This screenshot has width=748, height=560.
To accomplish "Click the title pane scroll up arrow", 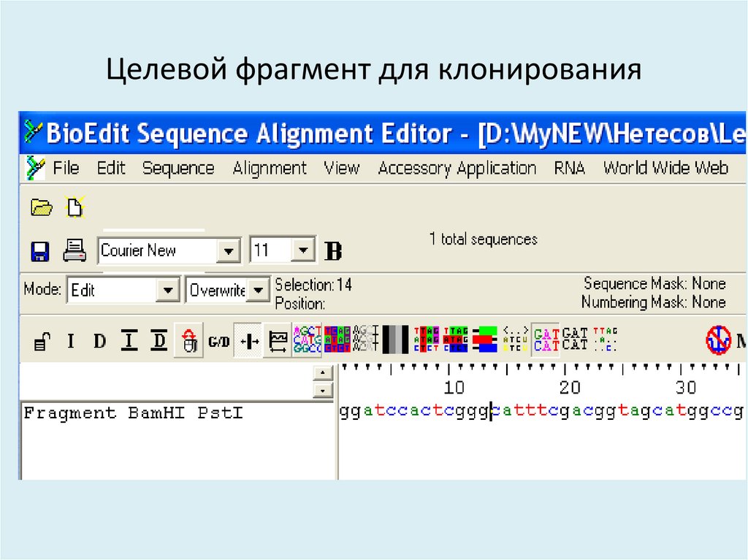I will coord(323,372).
